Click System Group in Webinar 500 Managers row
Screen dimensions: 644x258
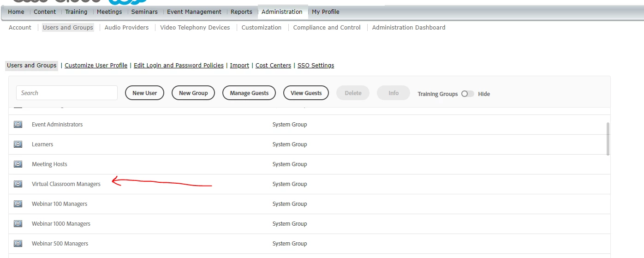(x=290, y=244)
